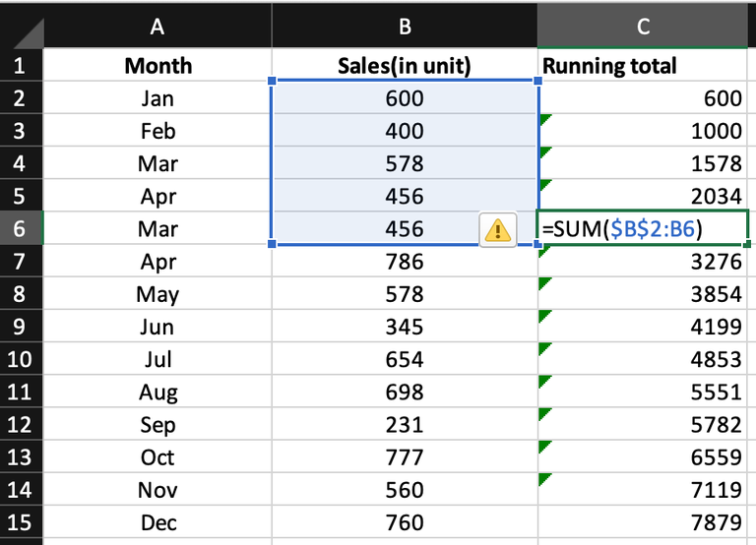Select row 6 header

coord(22,229)
